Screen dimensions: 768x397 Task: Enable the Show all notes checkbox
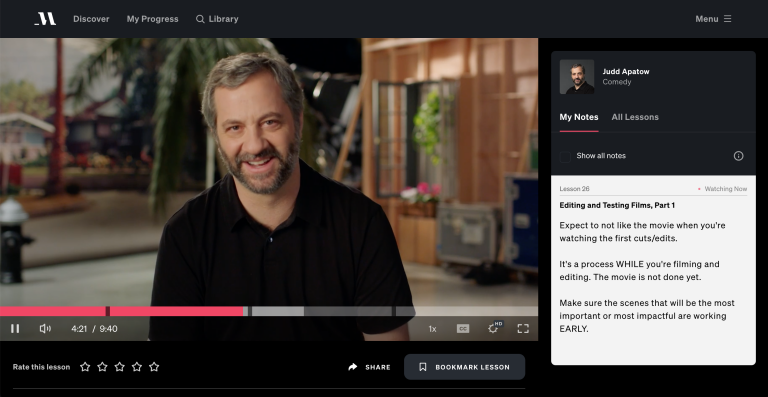[x=565, y=156]
